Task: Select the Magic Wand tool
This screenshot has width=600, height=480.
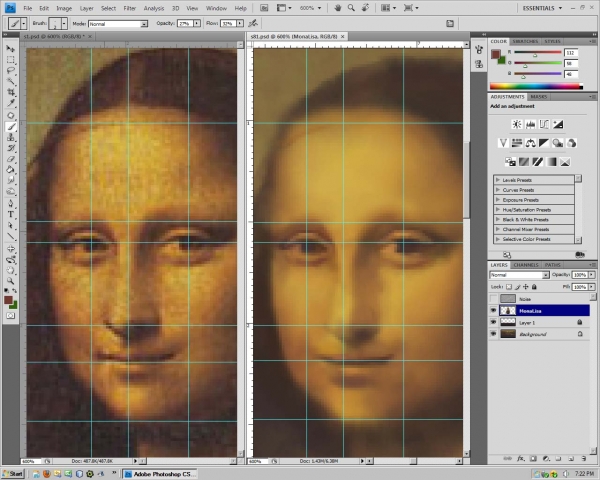Action: (10, 82)
